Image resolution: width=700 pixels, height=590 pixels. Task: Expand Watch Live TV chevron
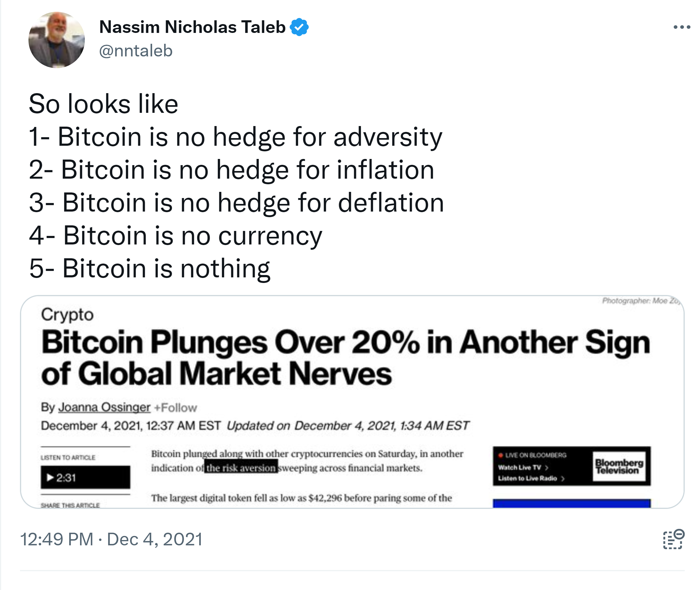tap(546, 467)
